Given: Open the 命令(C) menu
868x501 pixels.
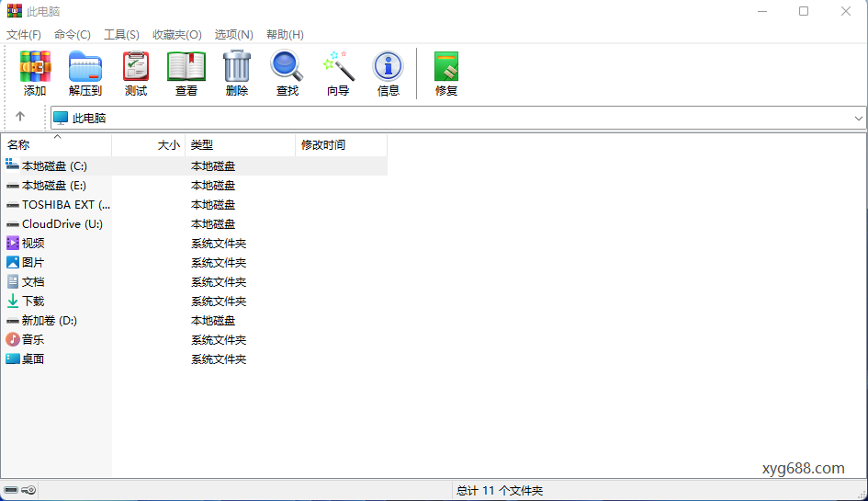Looking at the screenshot, I should [73, 34].
